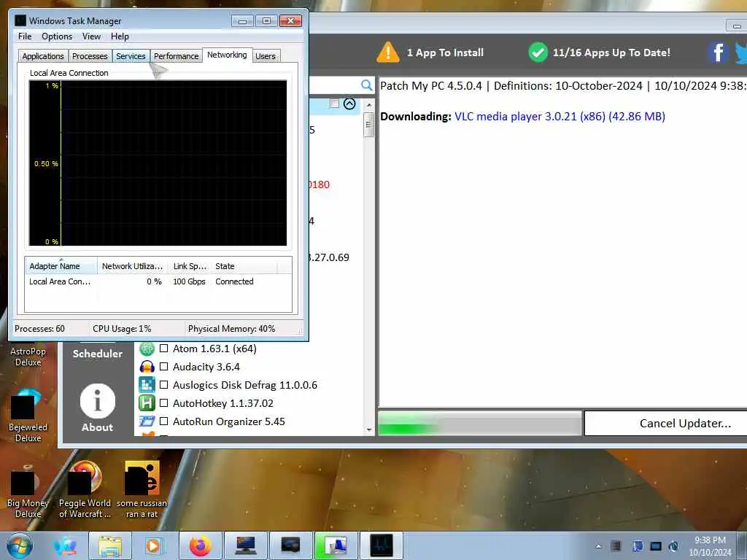This screenshot has height=560, width=747.
Task: Select the Big Money Deluxe desktop icon
Action: tap(28, 492)
